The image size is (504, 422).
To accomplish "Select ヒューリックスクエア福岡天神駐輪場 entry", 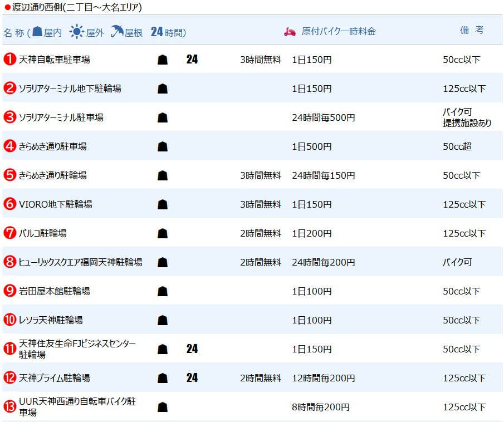I will click(80, 262).
